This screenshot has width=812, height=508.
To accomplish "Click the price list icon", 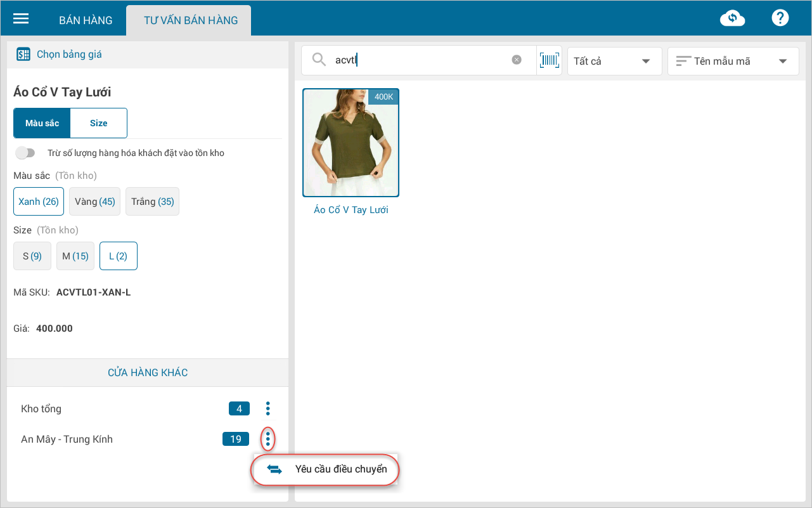I will [23, 55].
